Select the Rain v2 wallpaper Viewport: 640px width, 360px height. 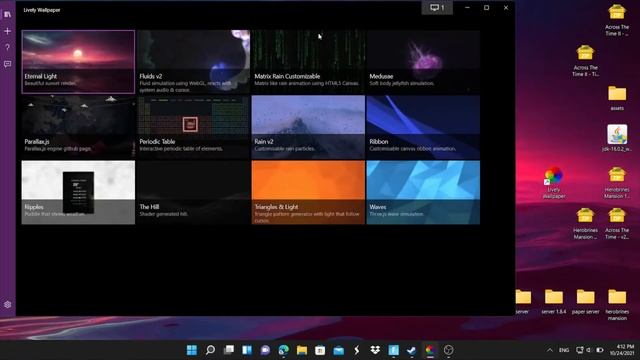[x=308, y=127]
